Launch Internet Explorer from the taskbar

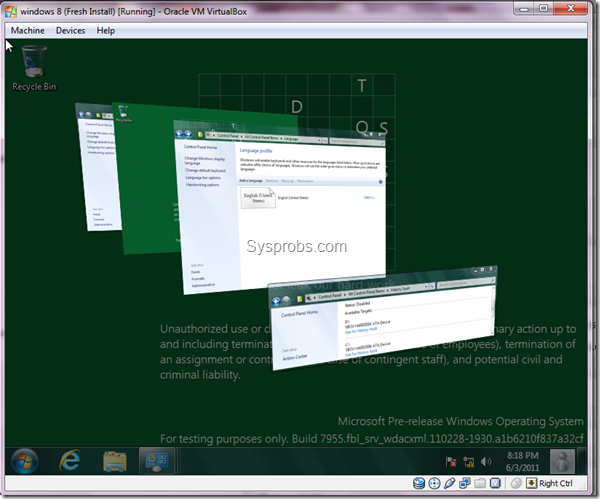tap(70, 461)
